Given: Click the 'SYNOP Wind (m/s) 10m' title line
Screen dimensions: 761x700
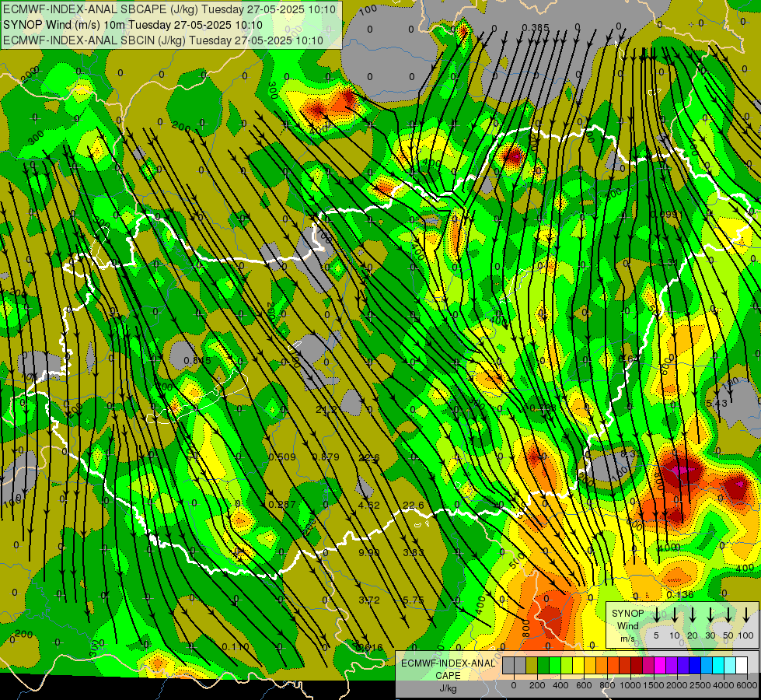Looking at the screenshot, I should point(132,25).
